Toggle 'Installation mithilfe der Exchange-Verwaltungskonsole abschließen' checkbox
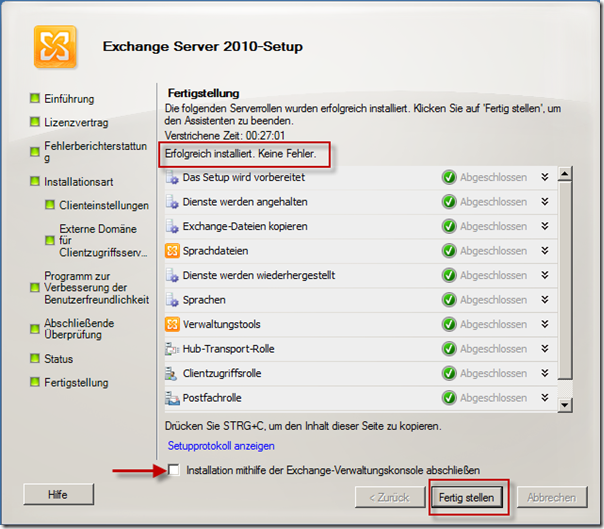 point(174,470)
